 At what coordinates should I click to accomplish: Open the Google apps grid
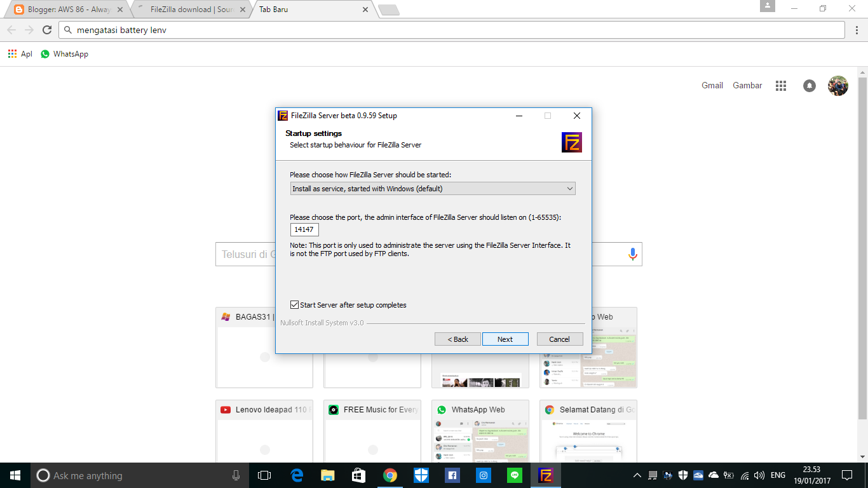pyautogui.click(x=781, y=86)
